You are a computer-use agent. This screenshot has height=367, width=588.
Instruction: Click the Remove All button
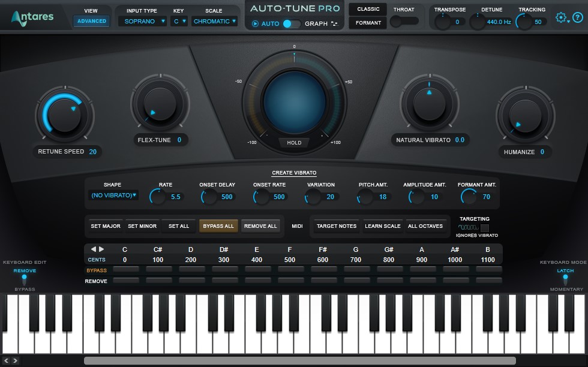pyautogui.click(x=260, y=226)
